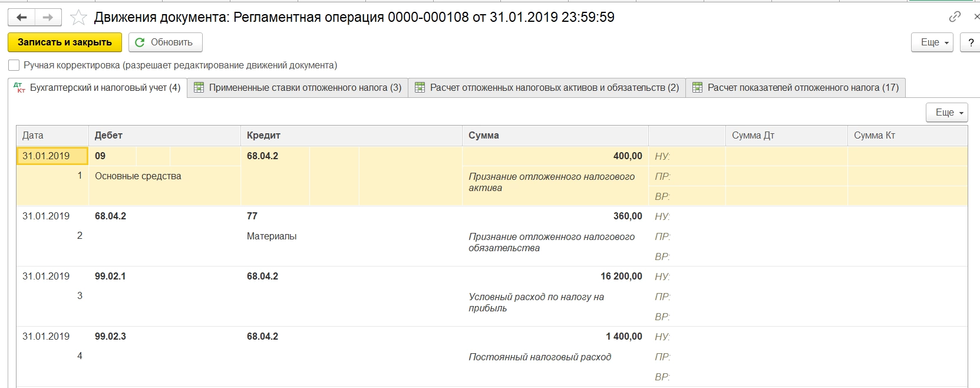The width and height of the screenshot is (980, 388).
Task: Click the Сумма Кт column header
Action: pos(875,136)
